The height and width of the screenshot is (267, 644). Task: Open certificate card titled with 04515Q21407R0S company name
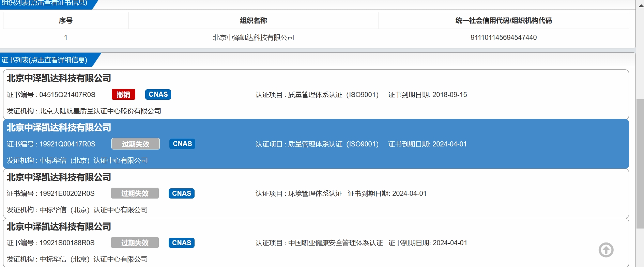coord(59,78)
